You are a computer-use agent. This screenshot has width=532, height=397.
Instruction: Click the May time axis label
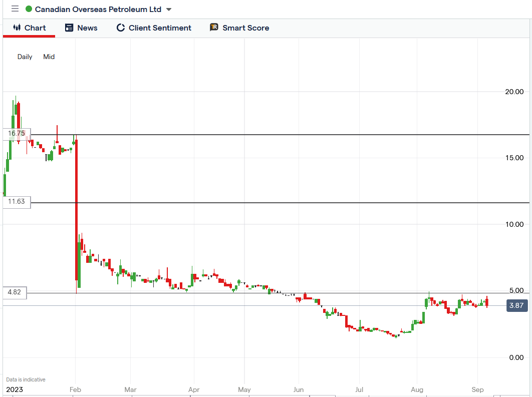click(x=244, y=389)
